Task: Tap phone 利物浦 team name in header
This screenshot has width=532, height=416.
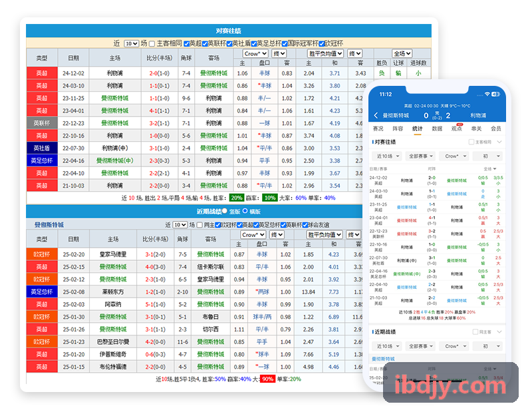Action: (478, 115)
